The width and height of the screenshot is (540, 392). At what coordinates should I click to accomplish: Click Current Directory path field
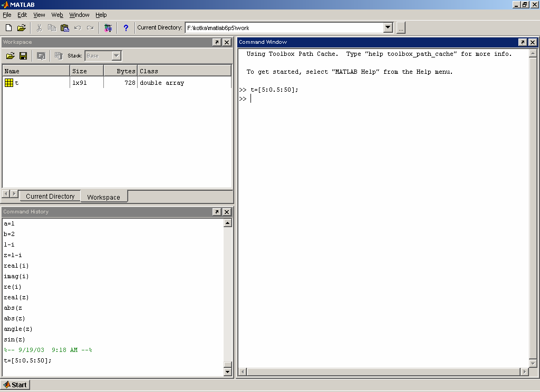(284, 28)
